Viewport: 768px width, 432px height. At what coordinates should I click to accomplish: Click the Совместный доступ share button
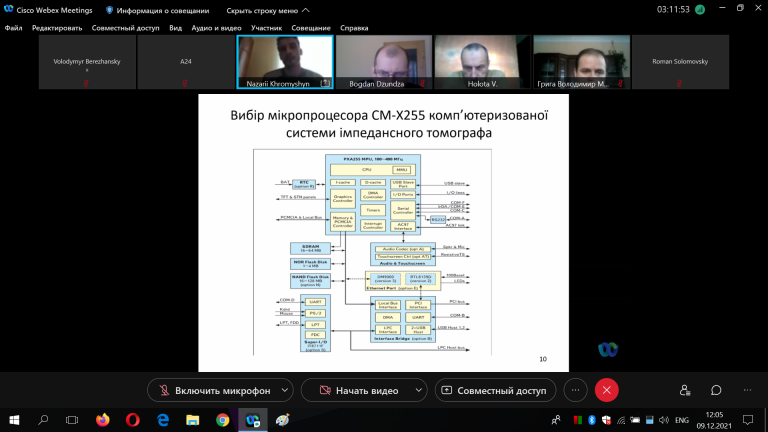pyautogui.click(x=495, y=390)
